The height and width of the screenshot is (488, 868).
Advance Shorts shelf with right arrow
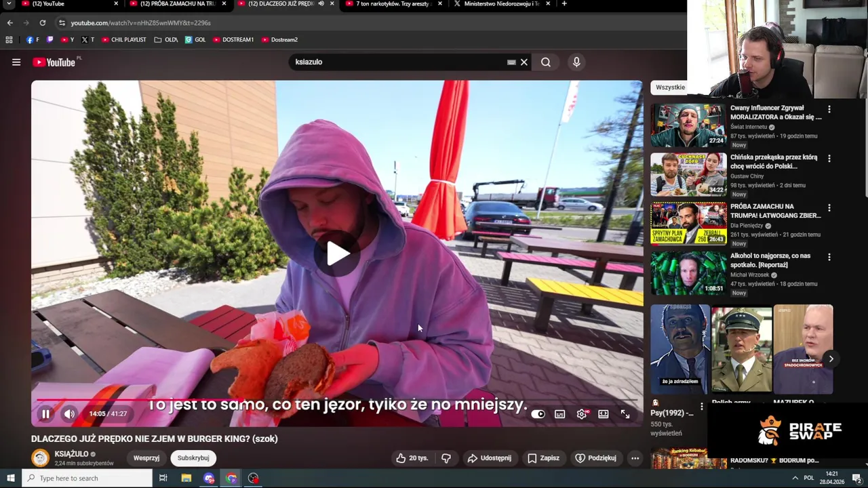point(831,359)
